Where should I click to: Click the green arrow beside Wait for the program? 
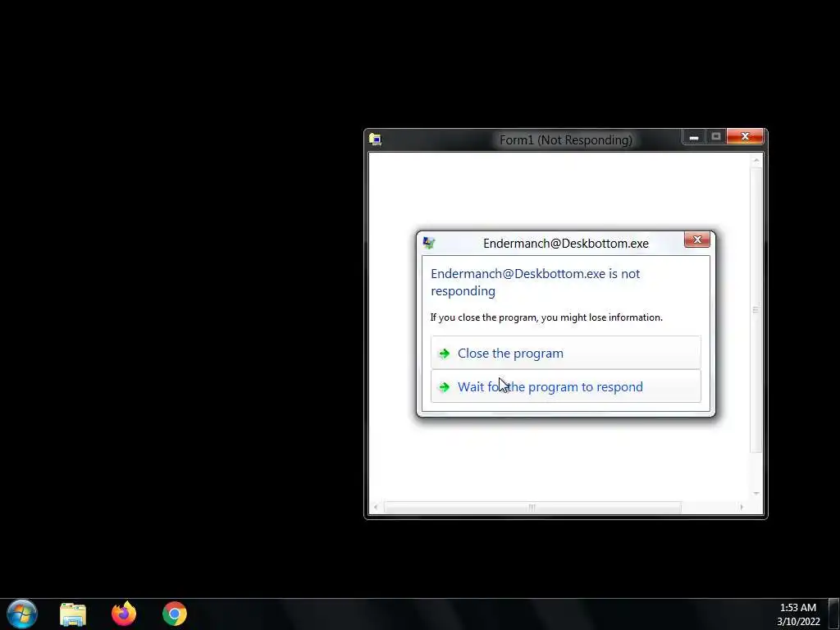click(x=444, y=387)
